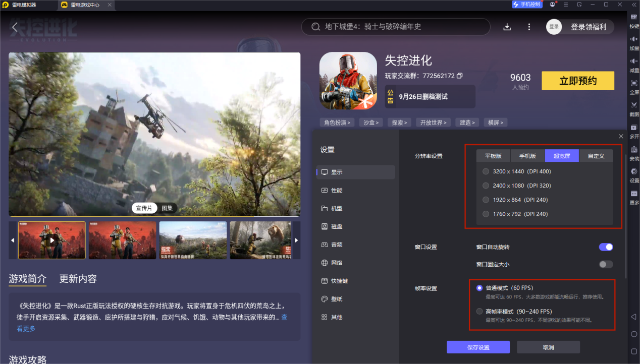
Task: Open the download manager icon
Action: tap(507, 27)
